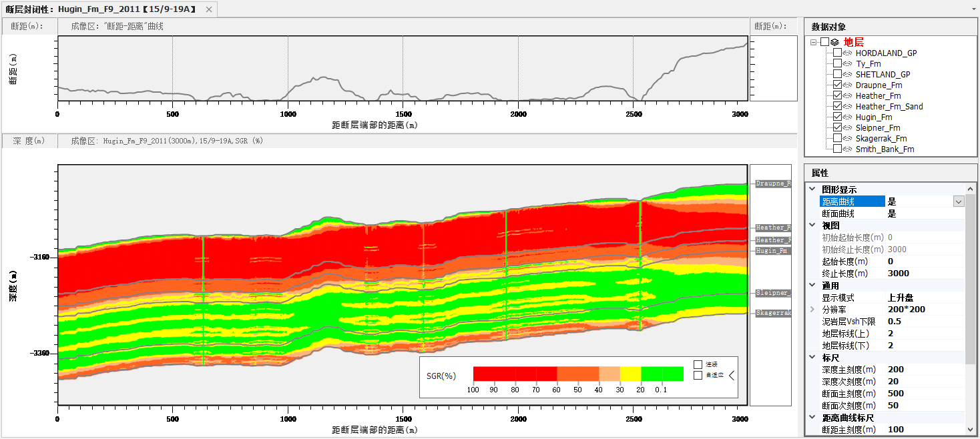Select the Smith_Bank_Fm tree item
Viewport: 980px width, 439px height.
[885, 149]
